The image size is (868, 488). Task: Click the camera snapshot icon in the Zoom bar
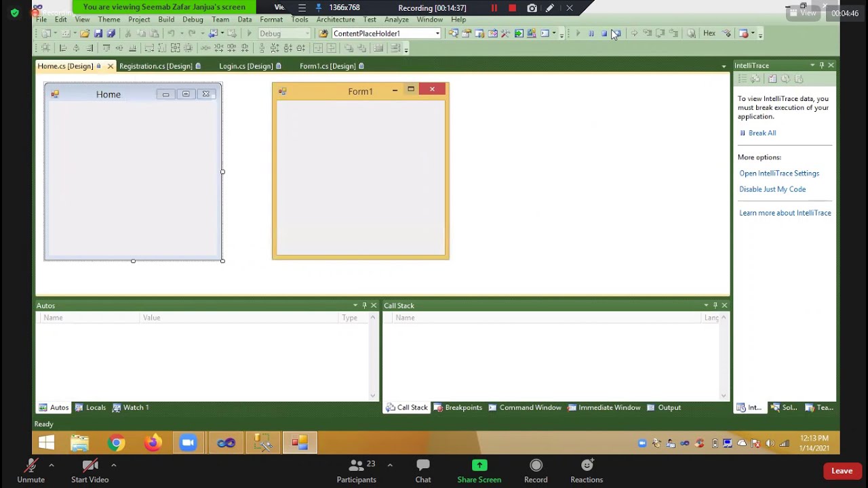[532, 8]
